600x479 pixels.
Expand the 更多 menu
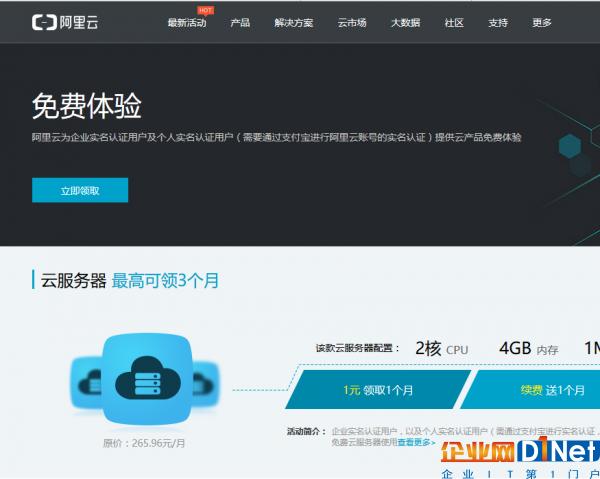[x=542, y=23]
